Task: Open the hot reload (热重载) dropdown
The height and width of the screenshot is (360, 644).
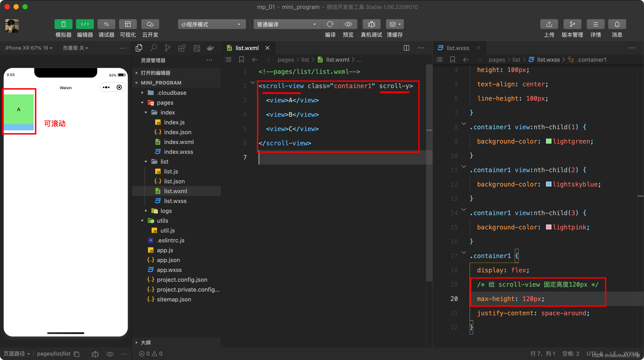Action: pyautogui.click(x=75, y=48)
